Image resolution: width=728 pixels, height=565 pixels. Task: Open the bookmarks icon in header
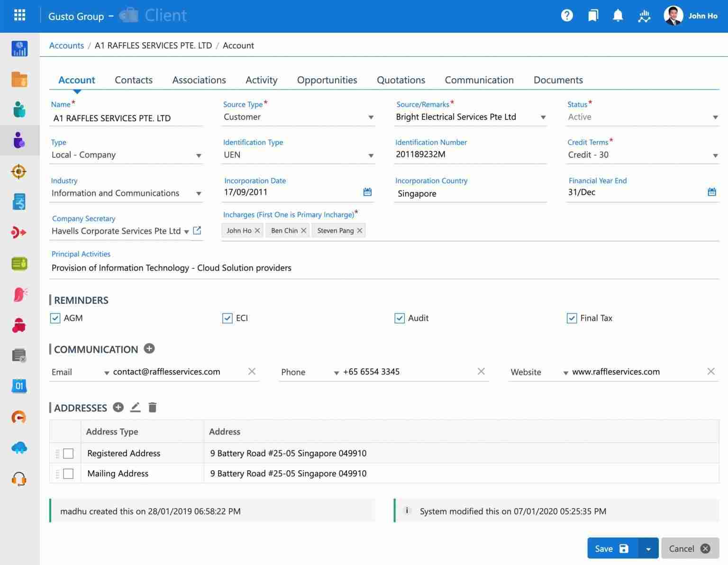pos(593,16)
